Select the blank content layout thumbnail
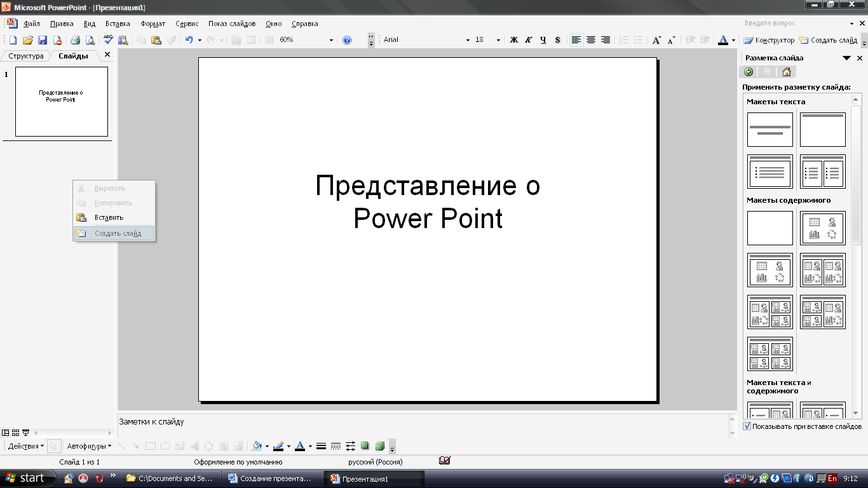Viewport: 868px width, 488px height. pos(770,228)
